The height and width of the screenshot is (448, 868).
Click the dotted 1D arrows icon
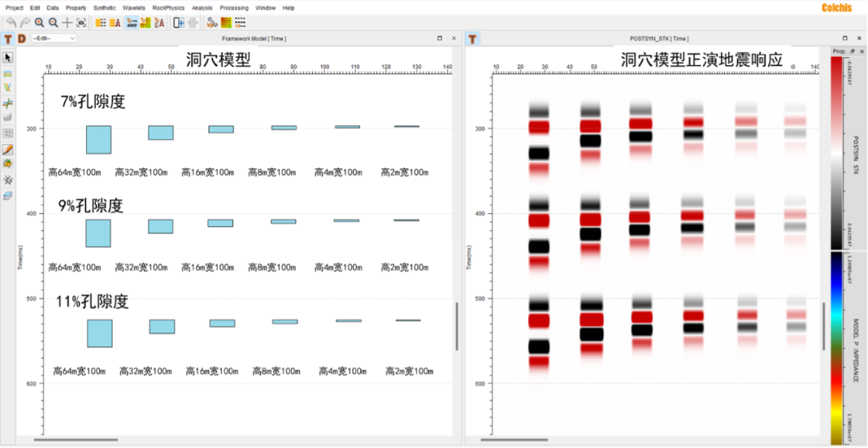240,23
